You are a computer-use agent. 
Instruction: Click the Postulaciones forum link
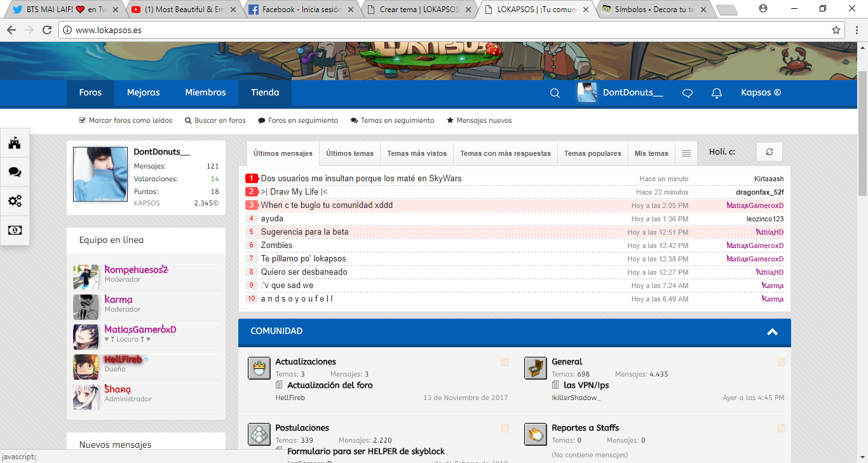tap(302, 428)
